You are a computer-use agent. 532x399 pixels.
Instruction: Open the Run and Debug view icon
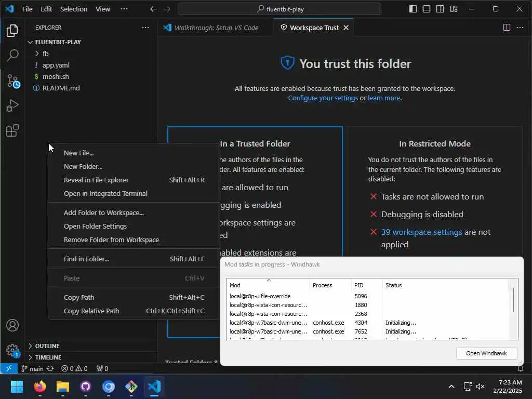12,105
